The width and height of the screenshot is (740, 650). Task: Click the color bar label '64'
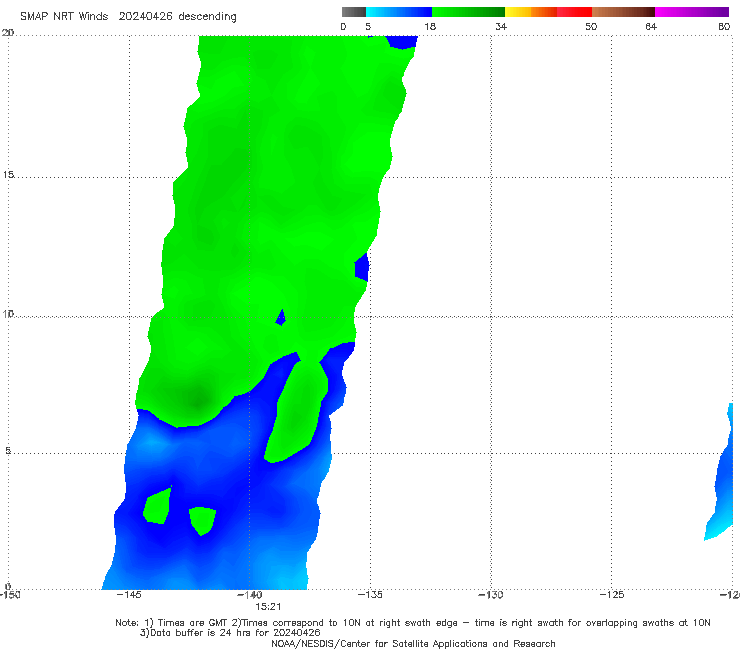[x=651, y=26]
